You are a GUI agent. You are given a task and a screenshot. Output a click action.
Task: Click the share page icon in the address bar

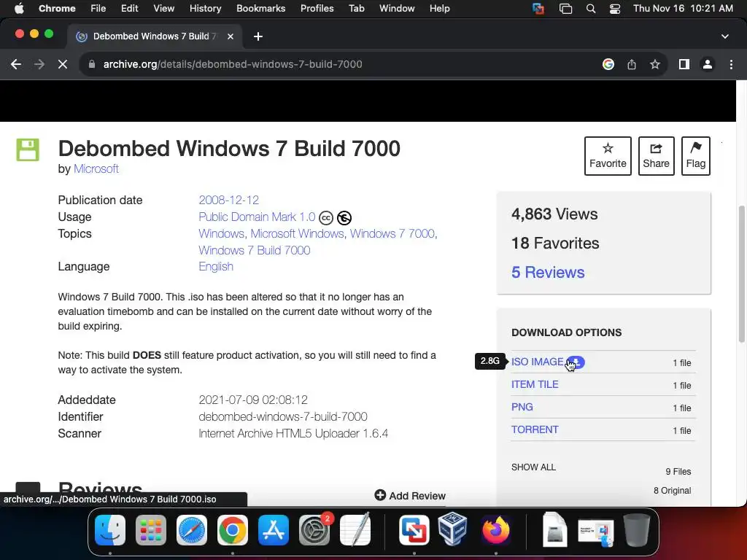(632, 64)
